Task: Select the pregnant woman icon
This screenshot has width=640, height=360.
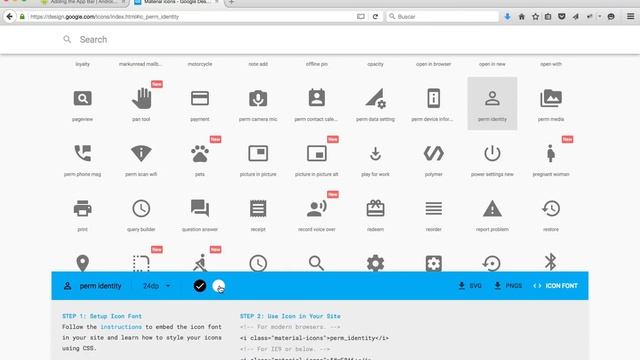Action: tap(551, 153)
